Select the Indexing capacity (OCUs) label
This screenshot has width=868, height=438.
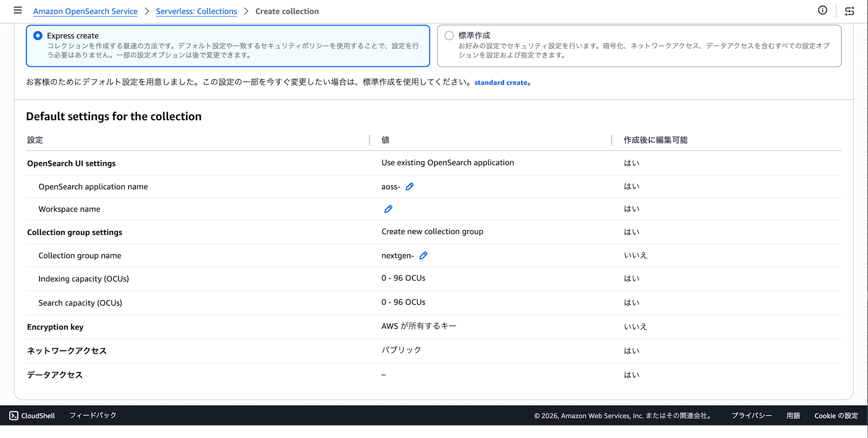pos(84,279)
